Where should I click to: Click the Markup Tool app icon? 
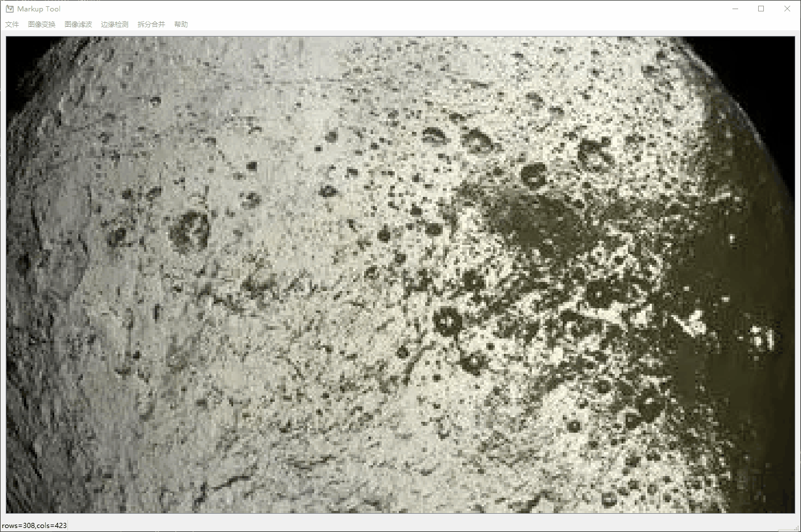tap(10, 9)
